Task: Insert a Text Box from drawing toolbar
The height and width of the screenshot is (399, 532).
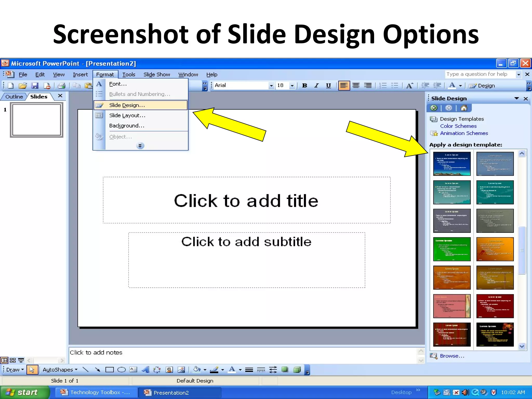Action: tap(133, 369)
